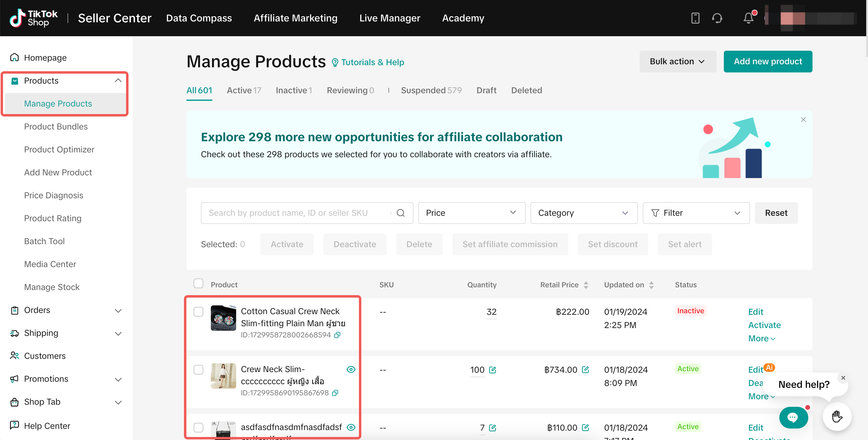Viewport: 868px width, 440px height.
Task: Select the asdfasdfnasdmfnasdfadsf product checkbox
Action: point(198,428)
